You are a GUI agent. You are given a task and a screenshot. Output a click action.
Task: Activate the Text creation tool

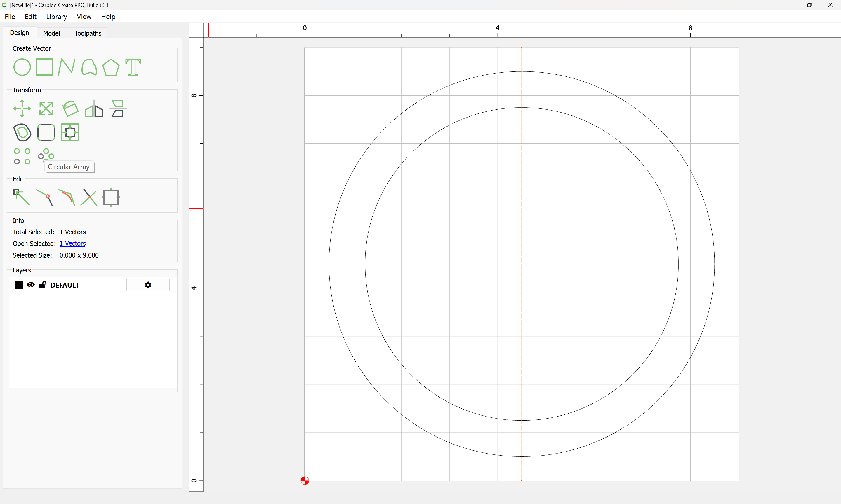133,67
